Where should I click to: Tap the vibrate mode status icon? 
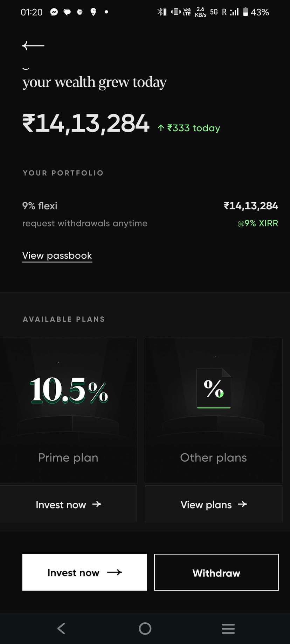click(x=175, y=12)
